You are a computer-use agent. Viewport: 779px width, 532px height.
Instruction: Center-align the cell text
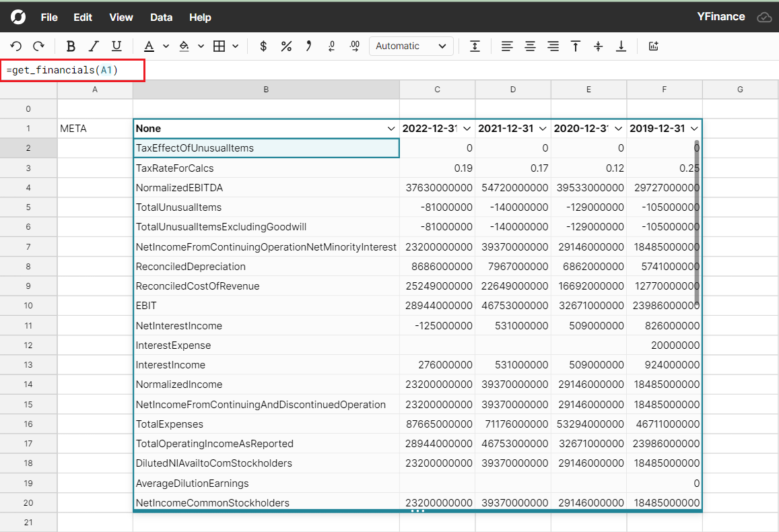pyautogui.click(x=530, y=46)
